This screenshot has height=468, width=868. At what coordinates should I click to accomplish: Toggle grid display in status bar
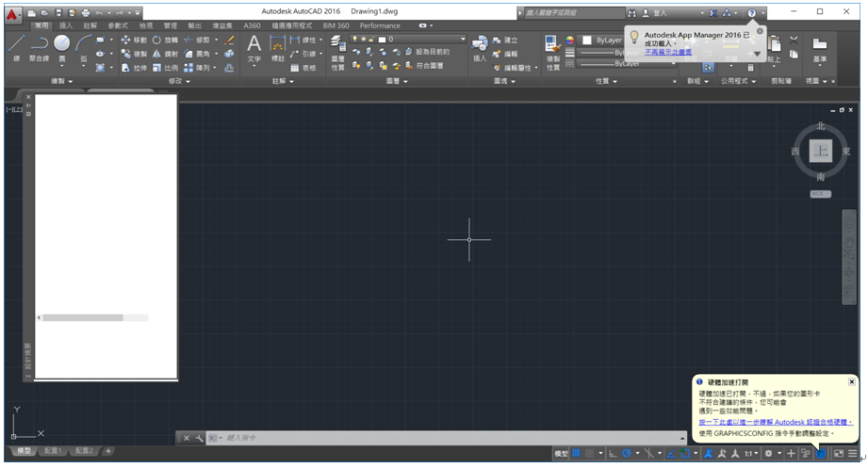[x=576, y=454]
